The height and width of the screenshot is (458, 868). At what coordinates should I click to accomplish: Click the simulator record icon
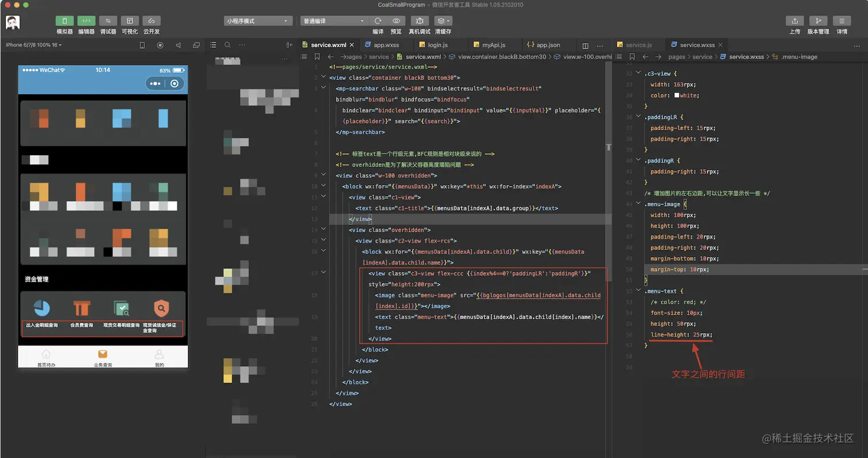(x=160, y=45)
